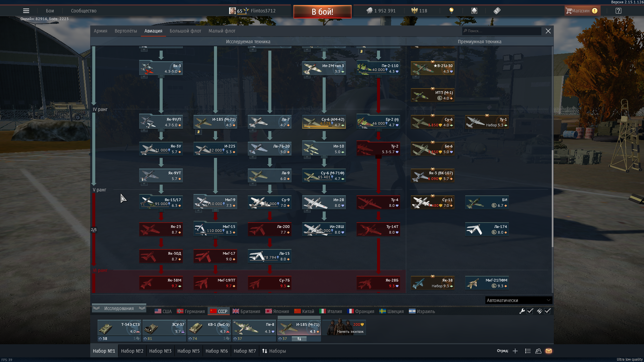Open the diamond-shaped inventory icon
The width and height of the screenshot is (644, 362).
point(474,11)
